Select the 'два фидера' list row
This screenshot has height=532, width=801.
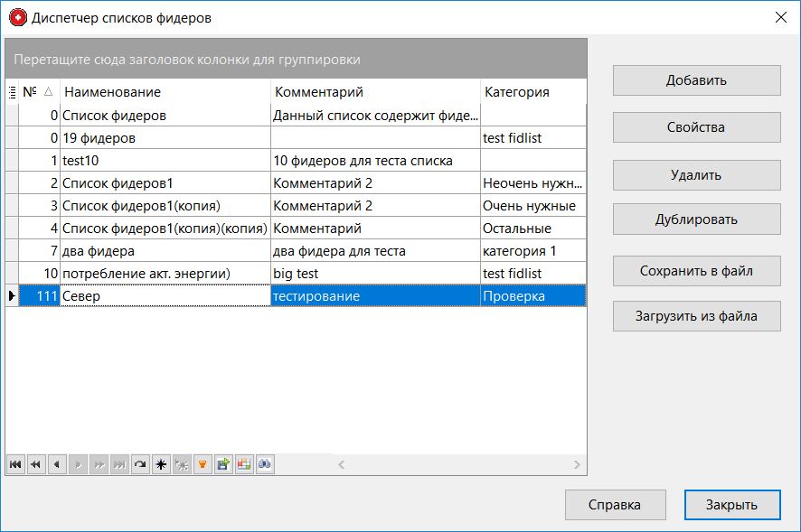(165, 251)
